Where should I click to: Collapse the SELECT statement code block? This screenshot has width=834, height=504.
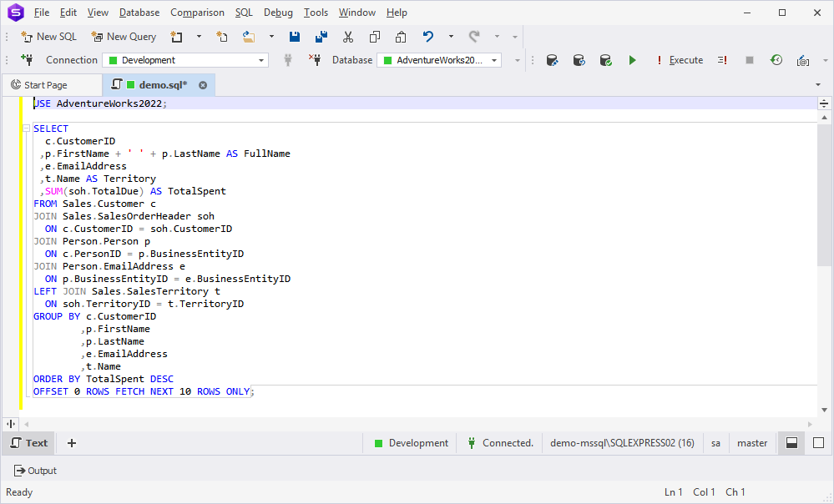coord(27,129)
